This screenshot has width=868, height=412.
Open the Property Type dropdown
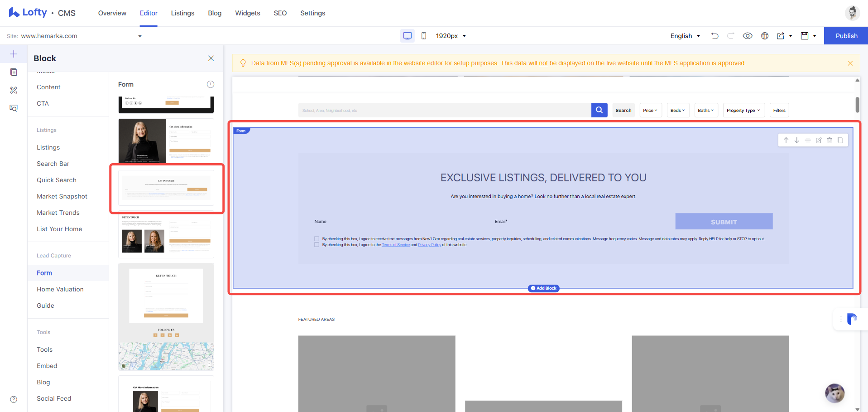[x=743, y=110]
